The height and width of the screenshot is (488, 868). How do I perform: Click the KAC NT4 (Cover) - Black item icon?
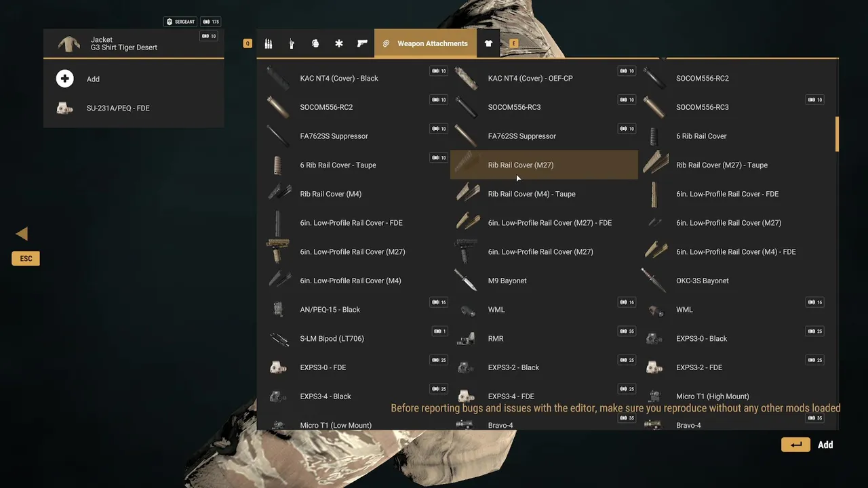(x=278, y=78)
